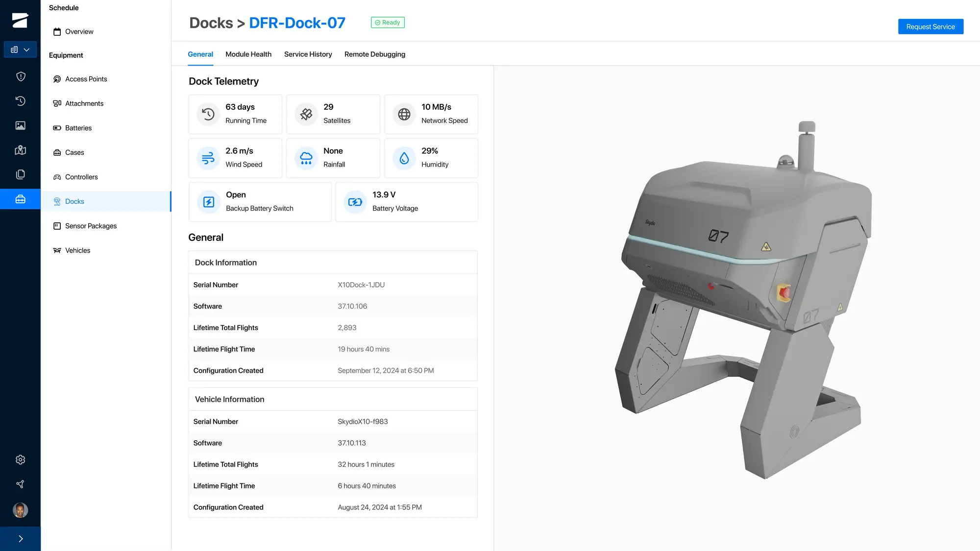Toggle the Ready status indicator
980x551 pixels.
click(x=387, y=22)
